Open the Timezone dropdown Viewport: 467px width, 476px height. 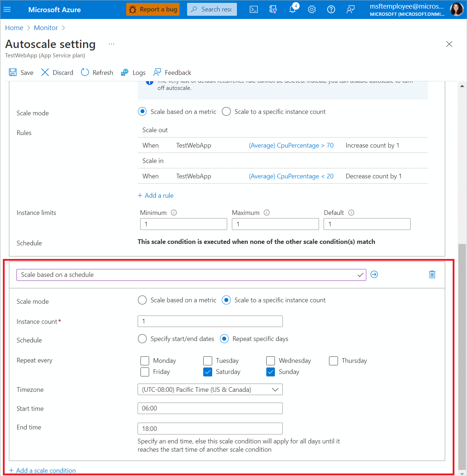(x=210, y=390)
